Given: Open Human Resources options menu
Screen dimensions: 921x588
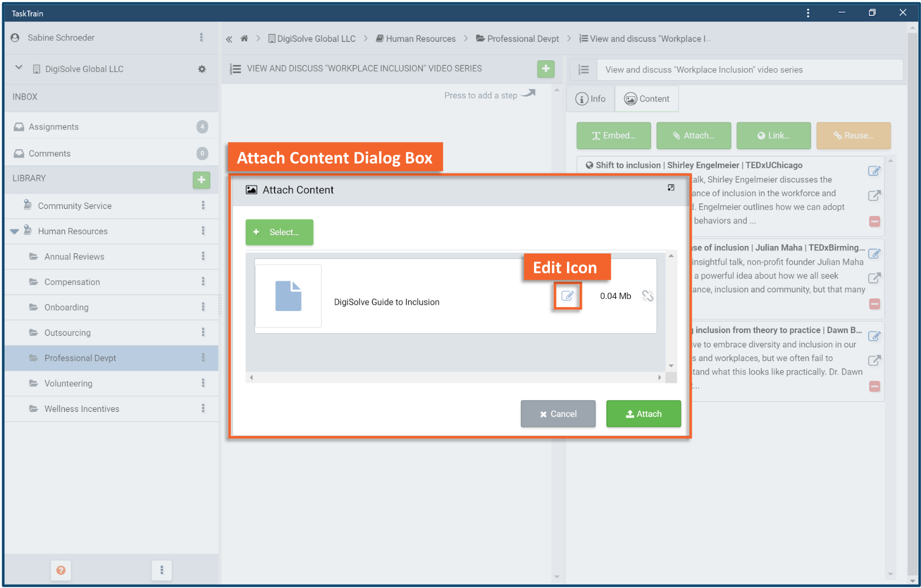Looking at the screenshot, I should [203, 231].
